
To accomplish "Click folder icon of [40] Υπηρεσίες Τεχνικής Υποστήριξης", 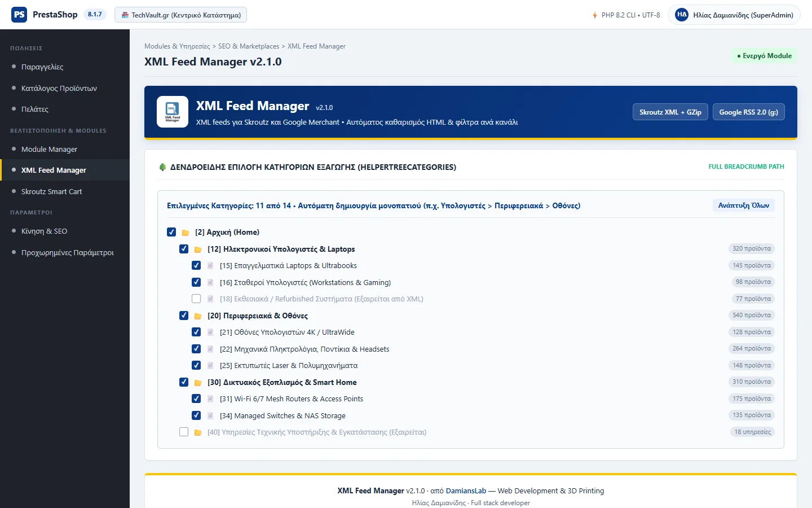I will 198,432.
